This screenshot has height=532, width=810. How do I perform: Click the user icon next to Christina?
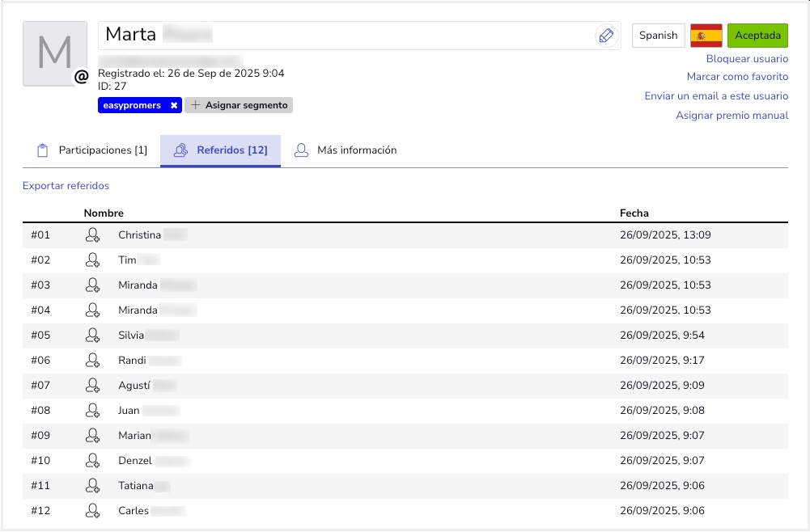pos(93,235)
